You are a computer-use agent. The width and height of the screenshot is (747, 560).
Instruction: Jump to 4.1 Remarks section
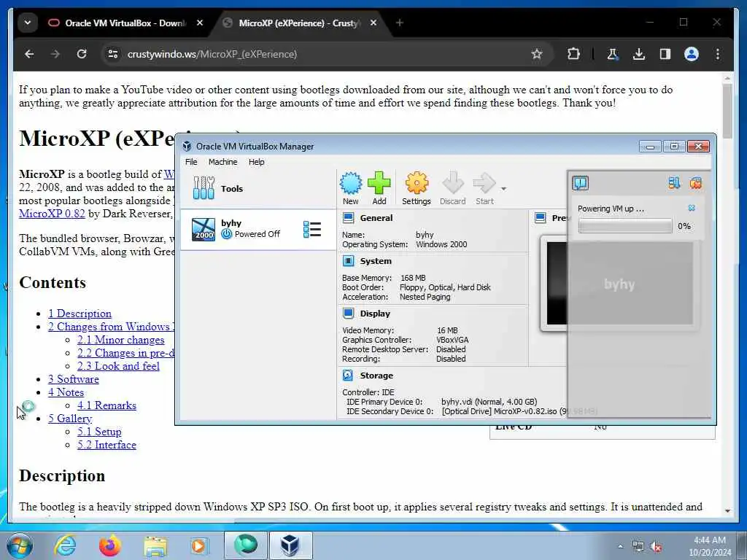[x=107, y=405]
